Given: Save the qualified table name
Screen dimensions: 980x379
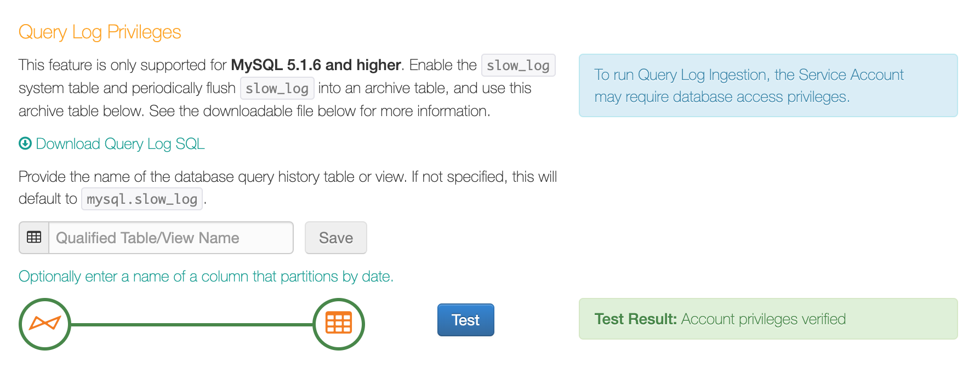Looking at the screenshot, I should [336, 238].
